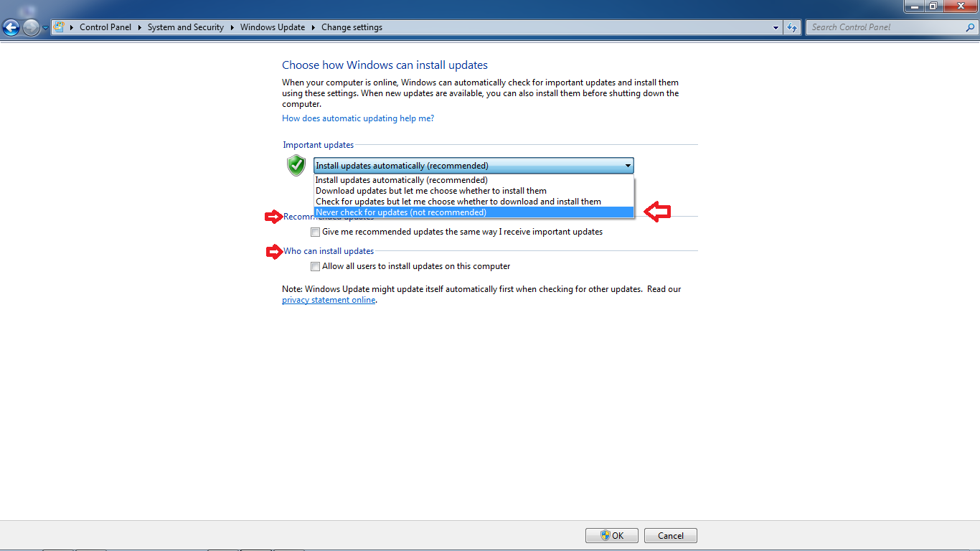Click the Control Panel icon in the address bar

point(60,27)
